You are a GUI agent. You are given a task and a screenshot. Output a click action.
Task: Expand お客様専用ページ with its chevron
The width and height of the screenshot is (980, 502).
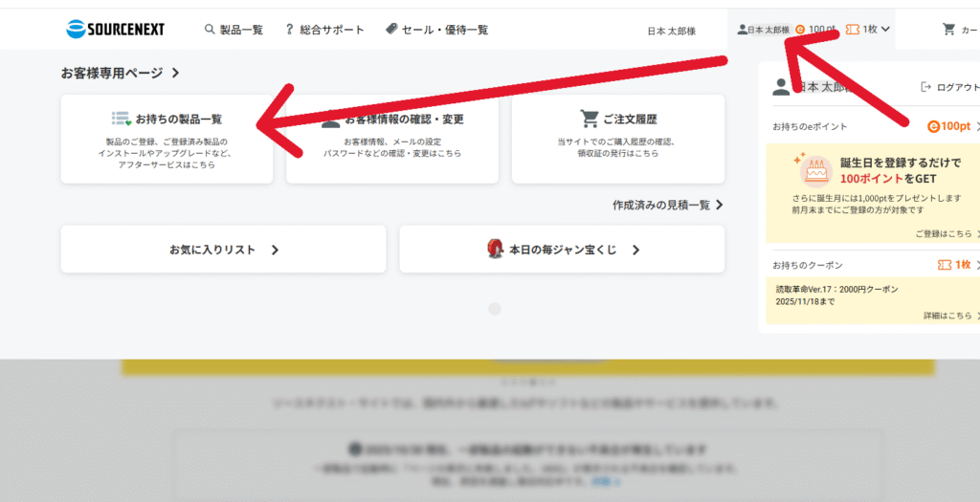click(x=176, y=73)
